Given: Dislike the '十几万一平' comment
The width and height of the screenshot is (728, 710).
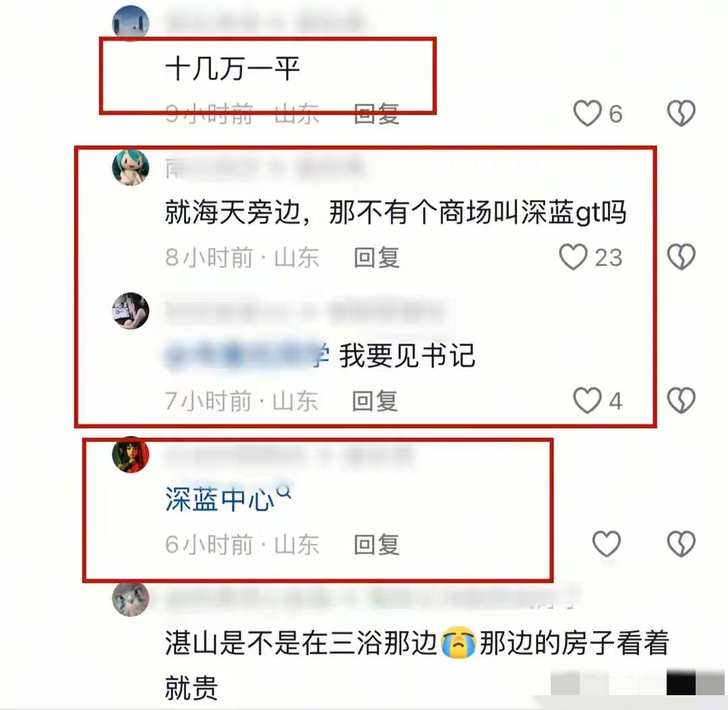Looking at the screenshot, I should coord(681,113).
